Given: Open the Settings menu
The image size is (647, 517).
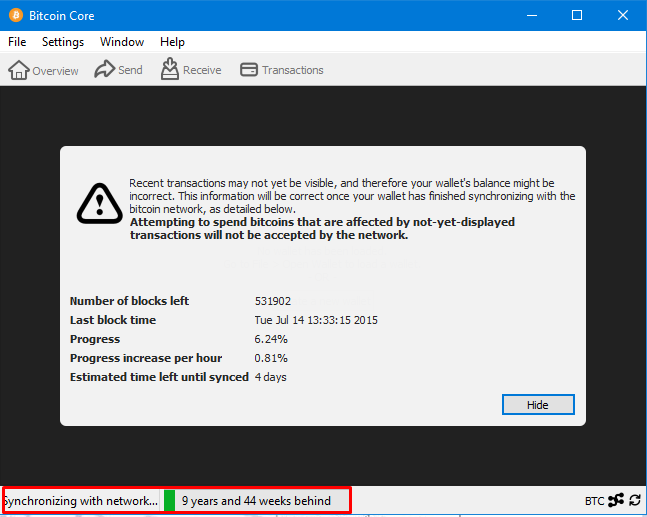Looking at the screenshot, I should 63,42.
